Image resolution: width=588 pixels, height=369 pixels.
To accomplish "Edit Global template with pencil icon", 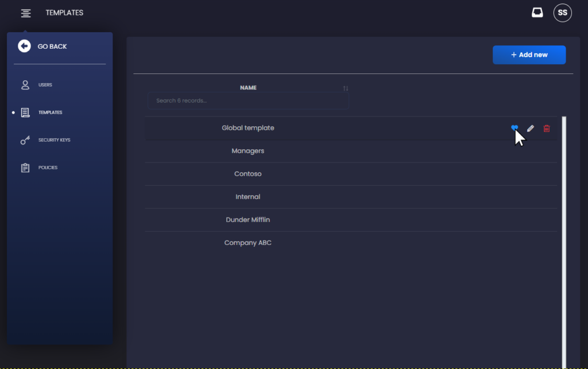I will [x=530, y=129].
